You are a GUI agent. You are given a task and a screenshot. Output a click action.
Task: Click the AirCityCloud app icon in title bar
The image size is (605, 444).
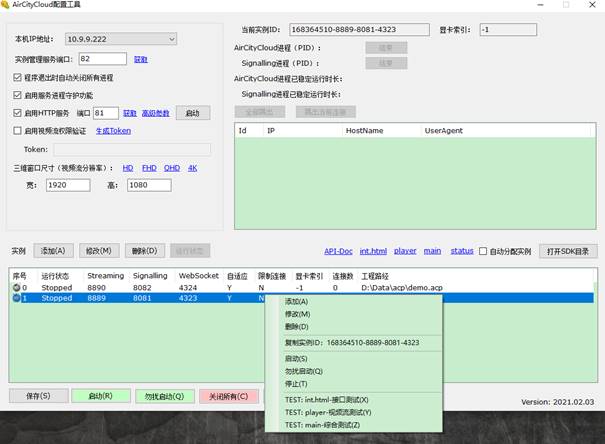tap(5, 5)
